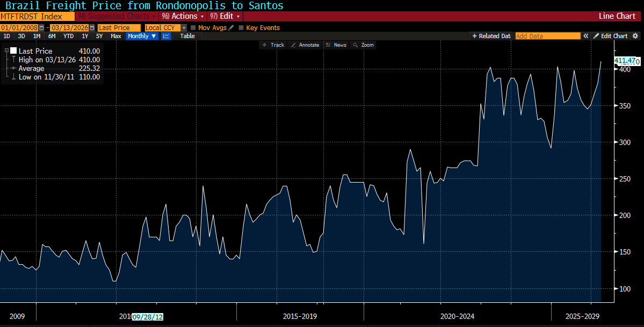Click the 09/28/12 date marker on axis
This screenshot has width=644, height=327.
148,317
